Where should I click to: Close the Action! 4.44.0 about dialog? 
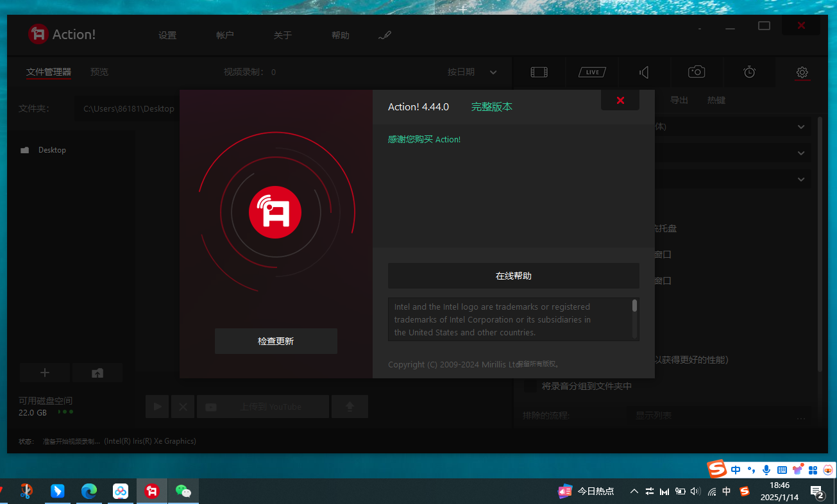tap(620, 101)
